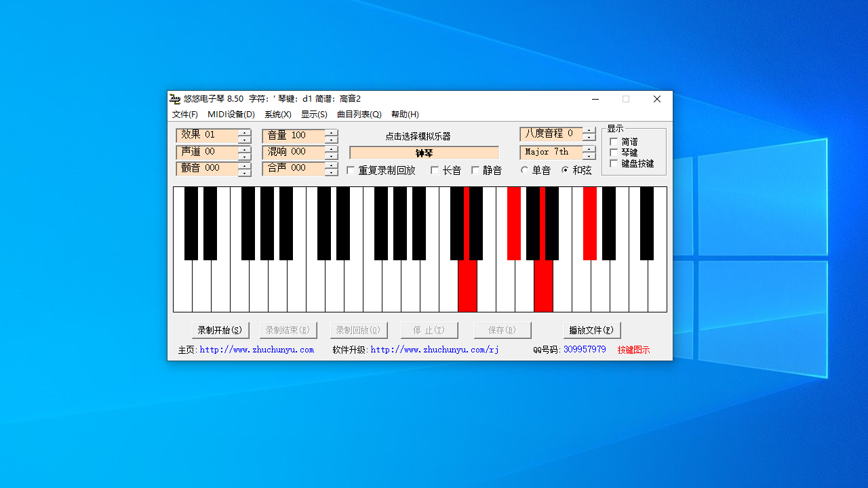Image resolution: width=868 pixels, height=488 pixels.
Task: Select the 单音 single note radio button
Action: click(524, 170)
